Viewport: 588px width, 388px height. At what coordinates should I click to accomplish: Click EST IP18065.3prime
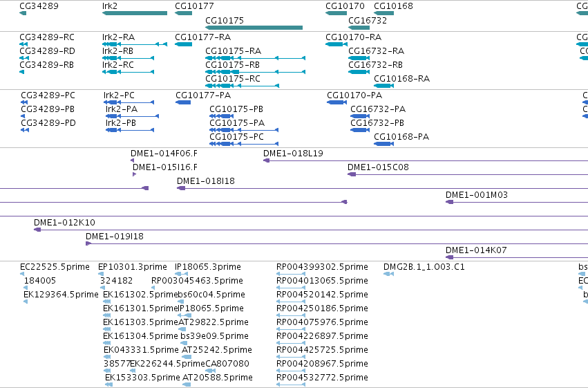(x=208, y=267)
